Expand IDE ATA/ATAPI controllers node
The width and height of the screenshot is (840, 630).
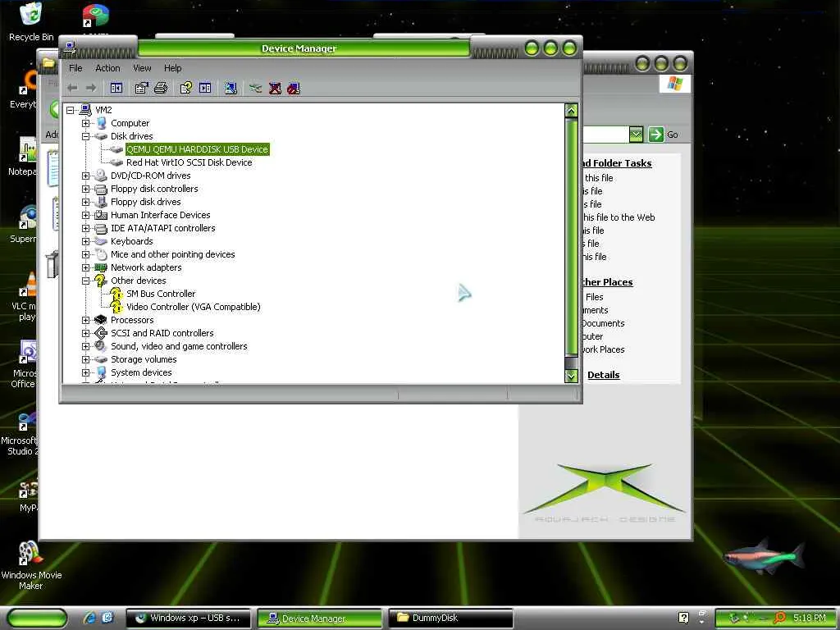click(x=85, y=228)
